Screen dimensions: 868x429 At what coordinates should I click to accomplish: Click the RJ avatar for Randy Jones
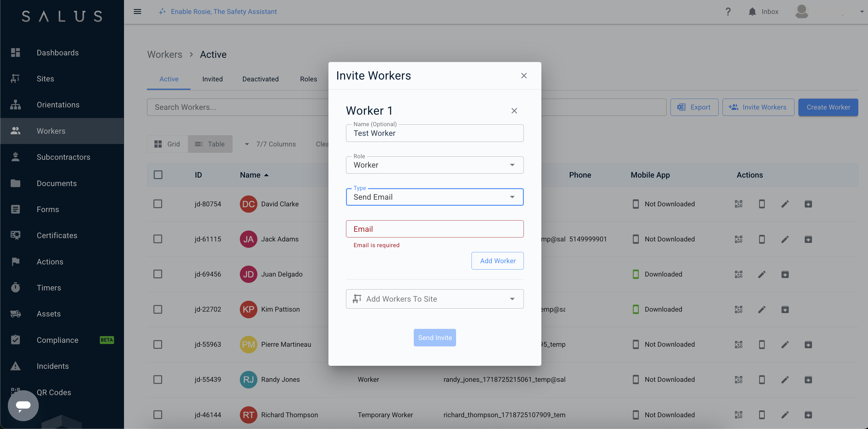click(248, 379)
